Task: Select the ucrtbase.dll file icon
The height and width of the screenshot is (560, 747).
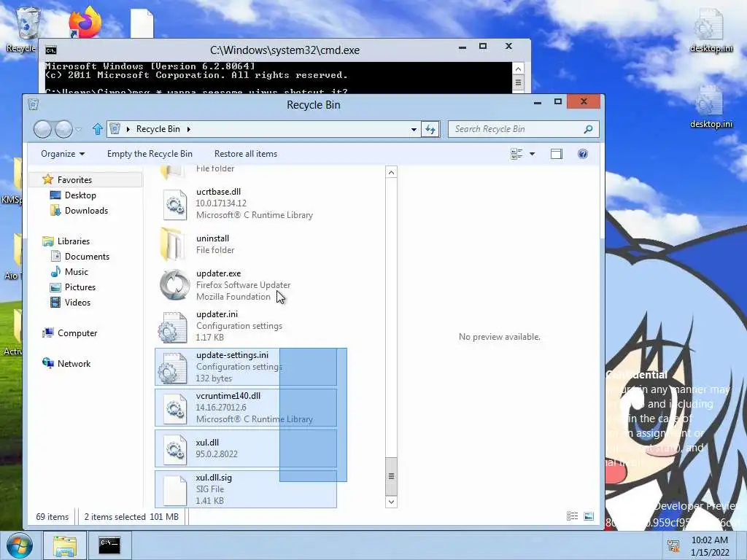Action: click(x=174, y=204)
